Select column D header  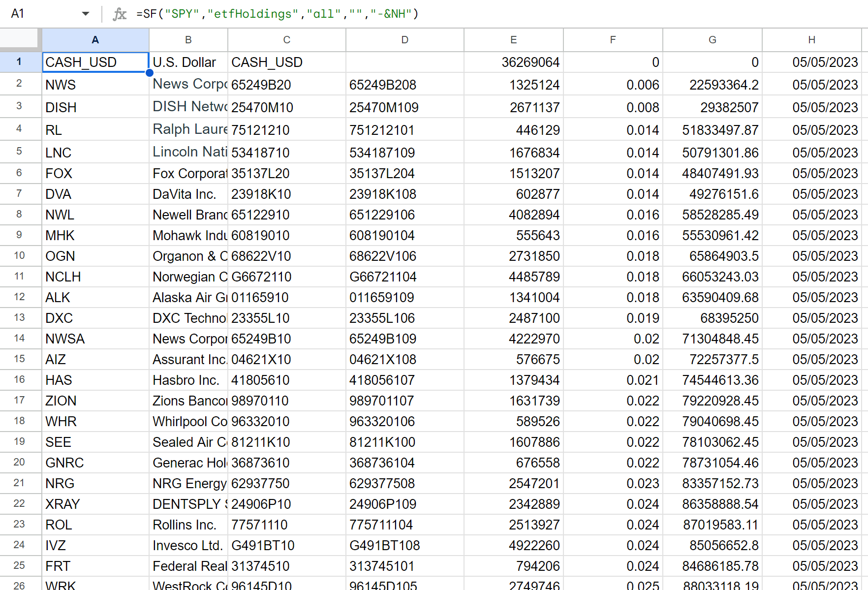click(405, 40)
